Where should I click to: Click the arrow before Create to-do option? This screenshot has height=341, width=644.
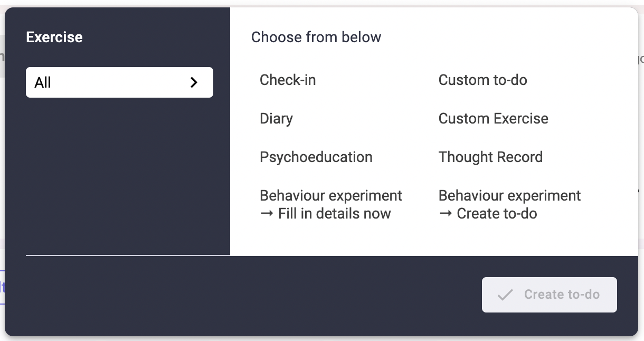(x=446, y=214)
